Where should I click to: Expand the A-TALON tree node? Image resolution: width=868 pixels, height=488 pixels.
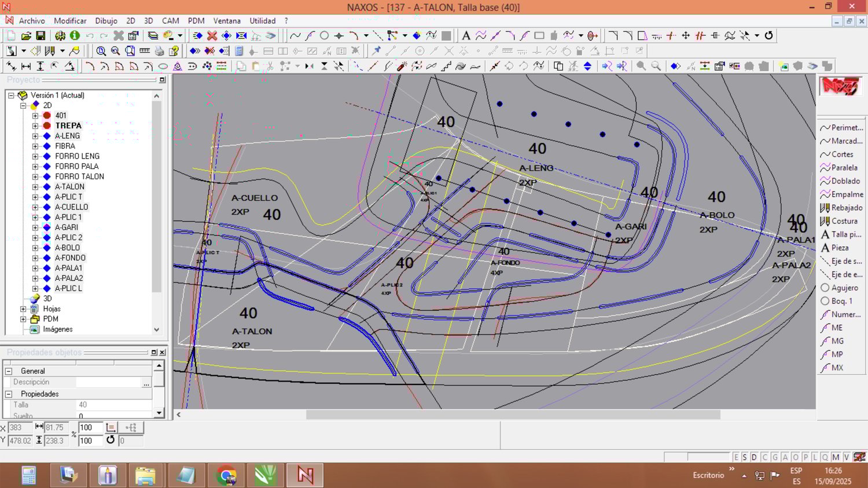[x=35, y=187]
